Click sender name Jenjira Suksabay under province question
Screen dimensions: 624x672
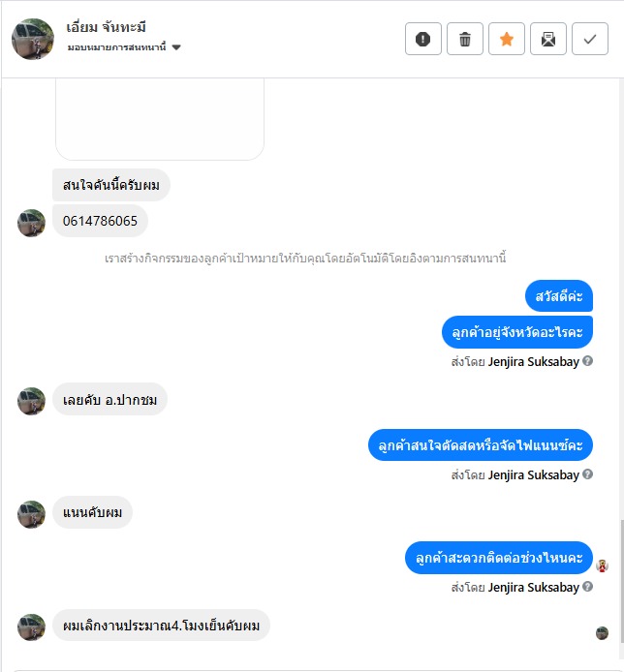click(534, 361)
